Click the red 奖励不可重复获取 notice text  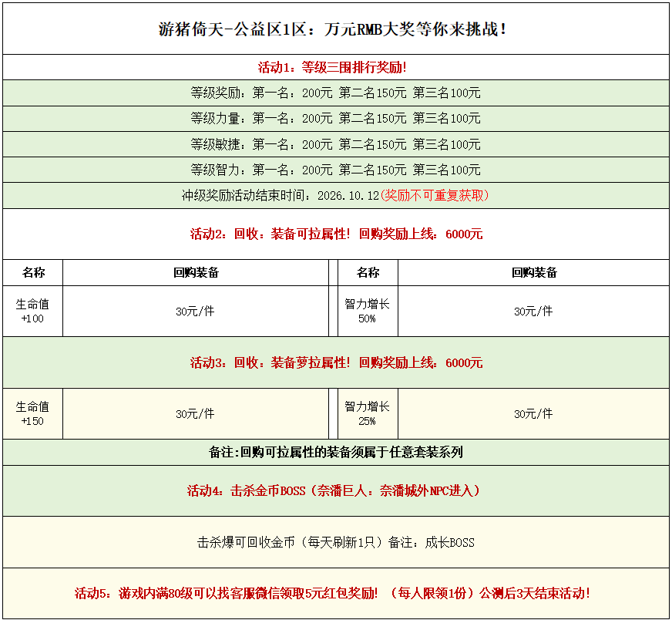[435, 196]
